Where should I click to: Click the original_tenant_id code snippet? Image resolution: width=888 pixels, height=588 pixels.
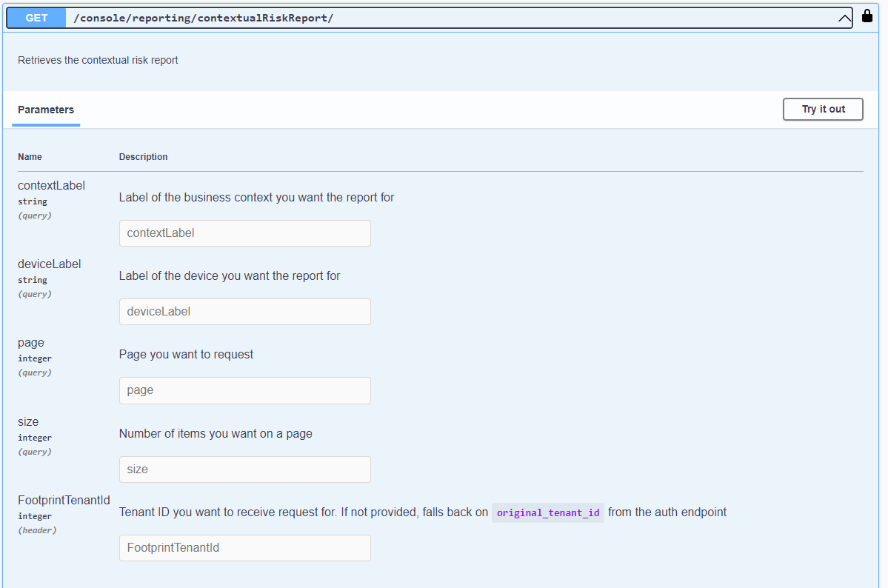tap(548, 512)
